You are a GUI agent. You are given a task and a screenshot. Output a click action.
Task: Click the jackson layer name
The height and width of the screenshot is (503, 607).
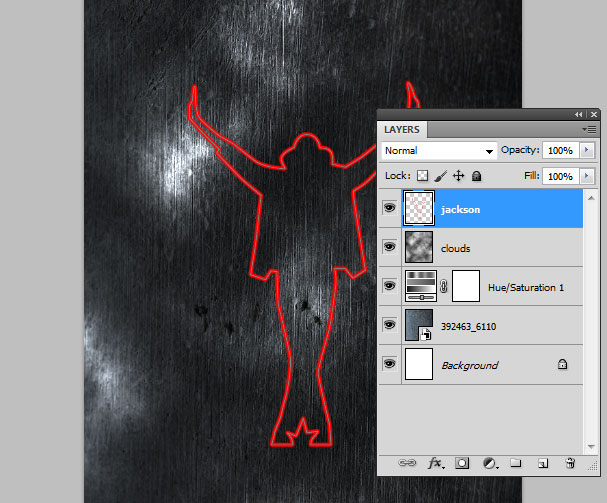[x=461, y=209]
